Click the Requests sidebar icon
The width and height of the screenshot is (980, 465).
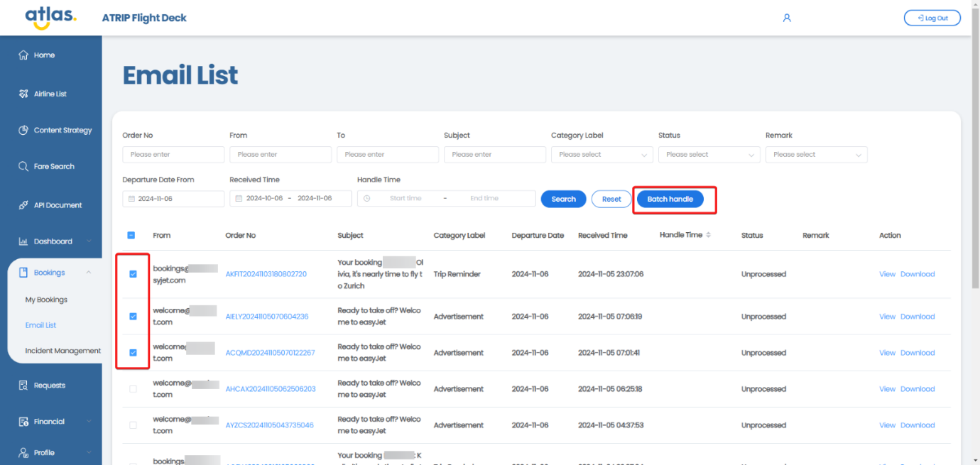23,385
